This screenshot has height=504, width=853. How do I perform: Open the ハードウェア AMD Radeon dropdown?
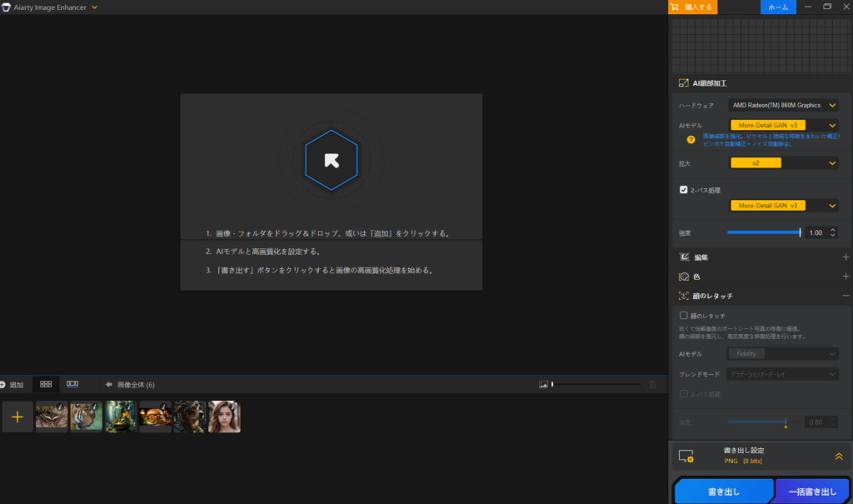click(783, 105)
